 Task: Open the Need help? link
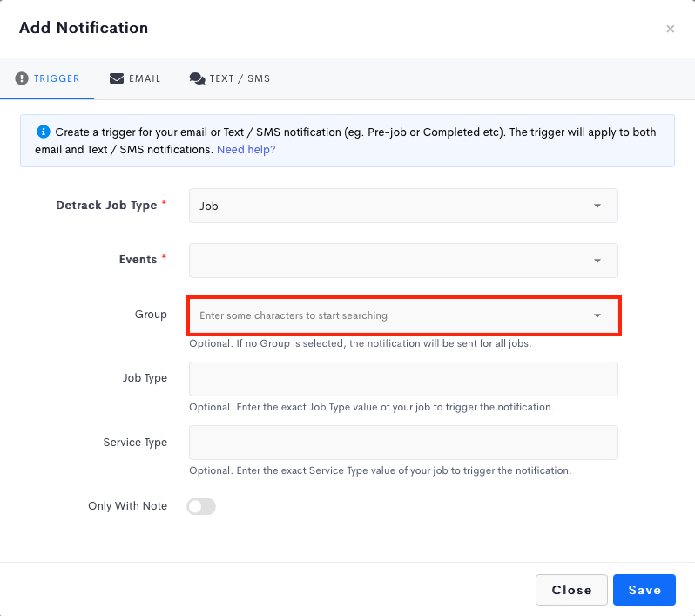click(246, 150)
